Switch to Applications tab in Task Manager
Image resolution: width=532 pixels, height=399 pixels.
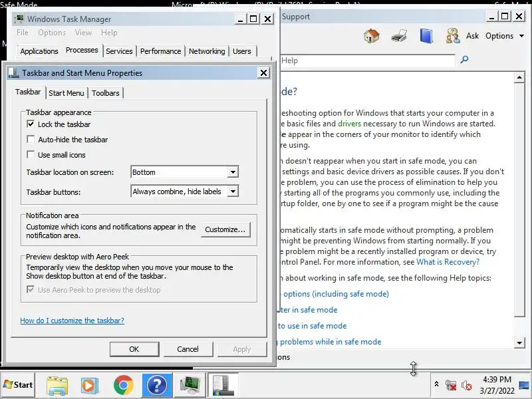(39, 51)
